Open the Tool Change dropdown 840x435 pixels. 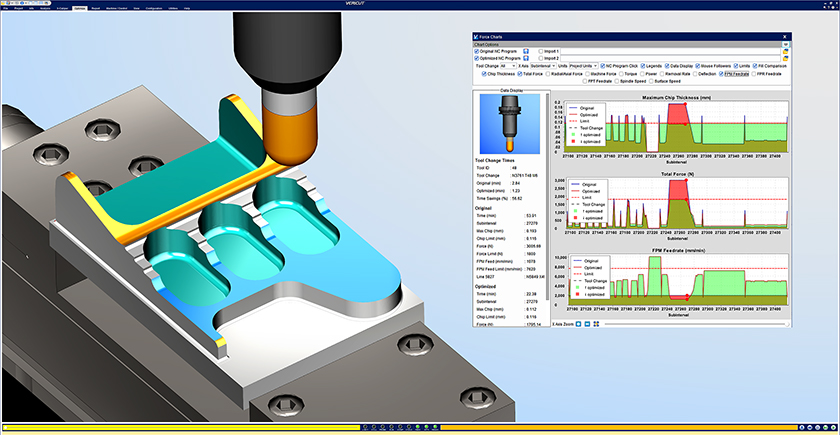pos(508,66)
